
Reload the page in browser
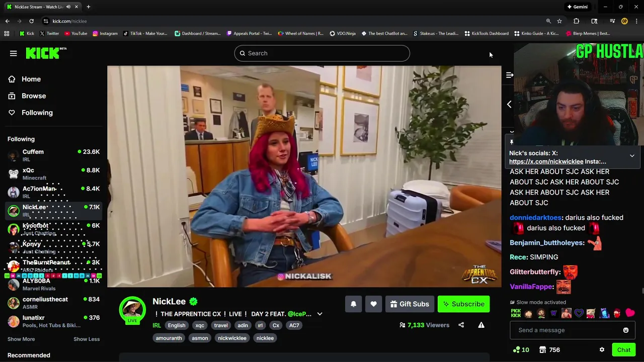31,21
